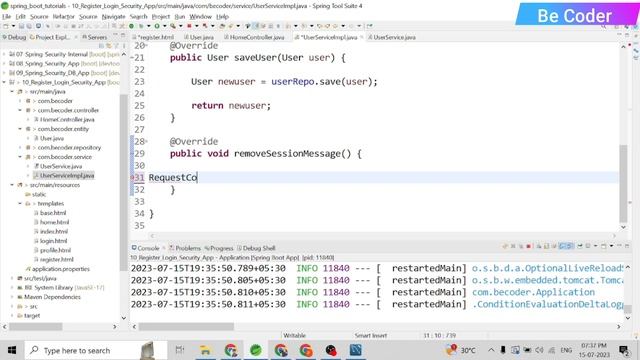This screenshot has height=360, width=640.
Task: Click the Writable status bar entry
Action: (294, 336)
